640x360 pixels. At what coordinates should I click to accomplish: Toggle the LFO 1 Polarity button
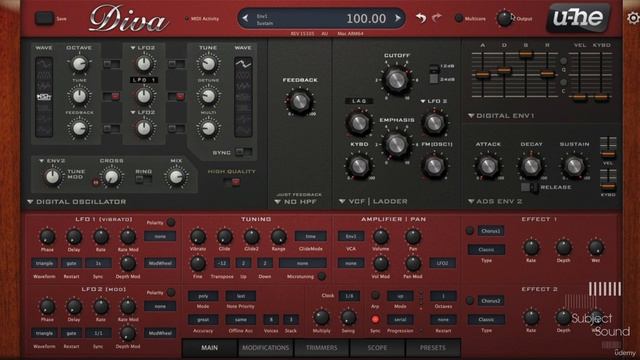click(x=171, y=222)
